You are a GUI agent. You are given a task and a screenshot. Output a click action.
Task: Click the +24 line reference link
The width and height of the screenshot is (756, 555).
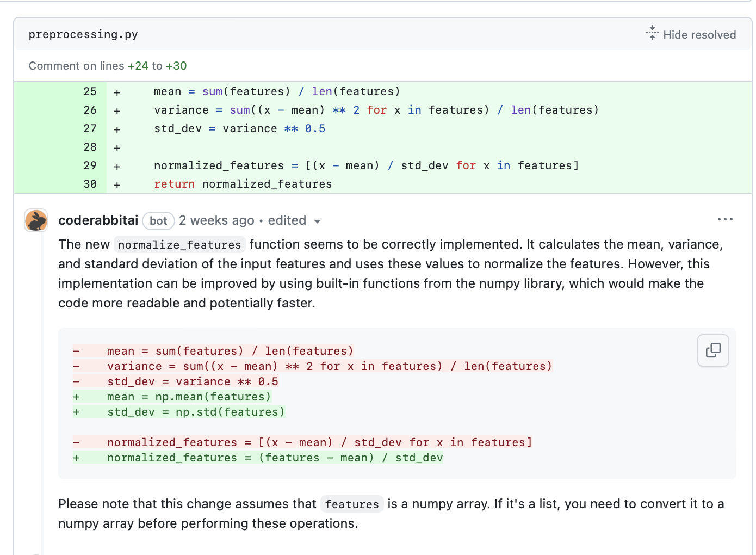click(139, 65)
